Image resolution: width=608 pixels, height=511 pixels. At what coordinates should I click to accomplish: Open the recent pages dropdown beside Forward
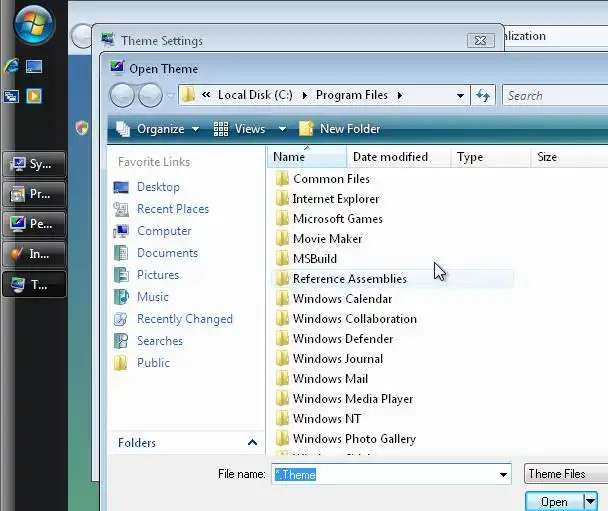click(x=170, y=95)
